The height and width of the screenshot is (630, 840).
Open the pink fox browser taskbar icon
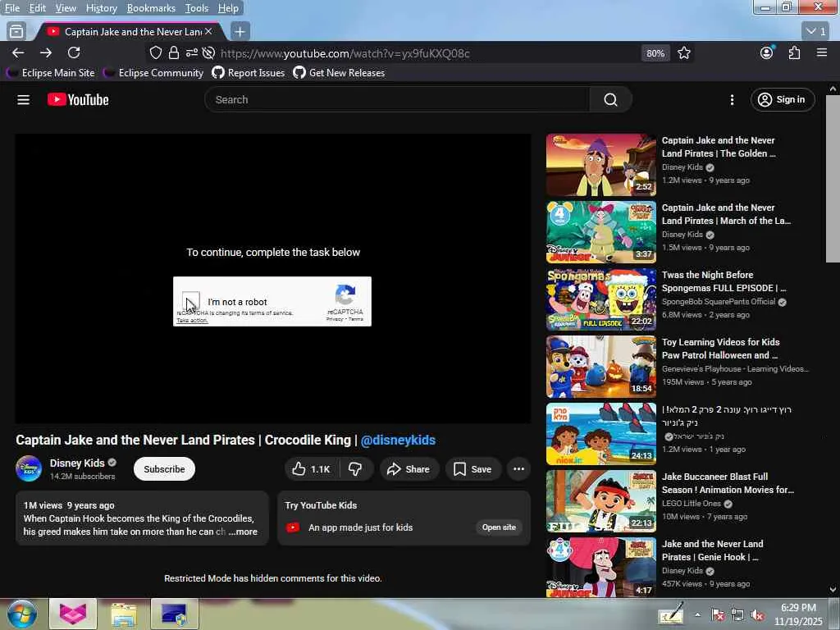point(73,614)
